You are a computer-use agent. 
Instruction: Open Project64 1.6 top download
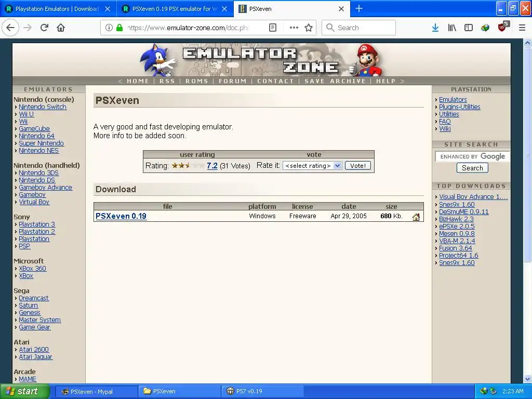458,256
